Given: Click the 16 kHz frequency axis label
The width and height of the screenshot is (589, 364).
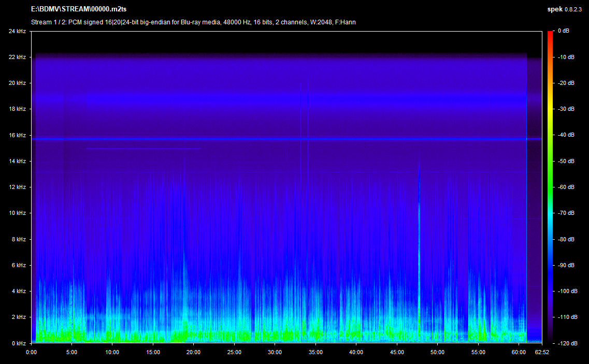Looking at the screenshot, I should (17, 135).
